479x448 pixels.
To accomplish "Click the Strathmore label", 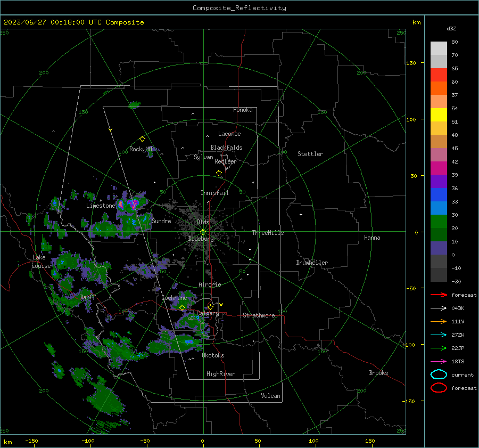I will 259,315.
